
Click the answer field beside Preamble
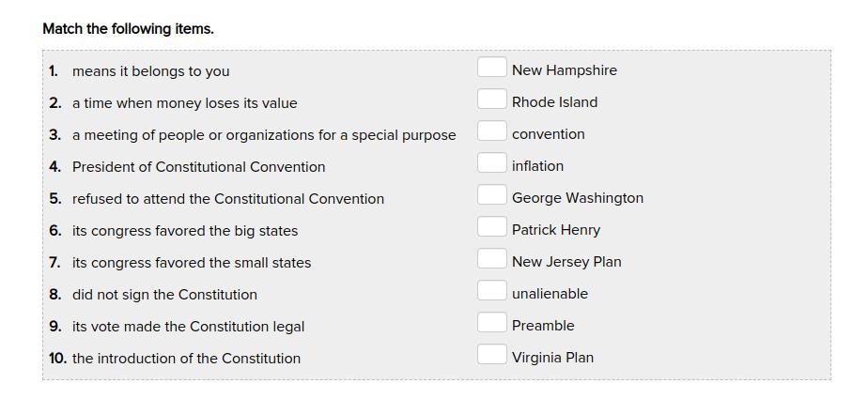pyautogui.click(x=491, y=323)
